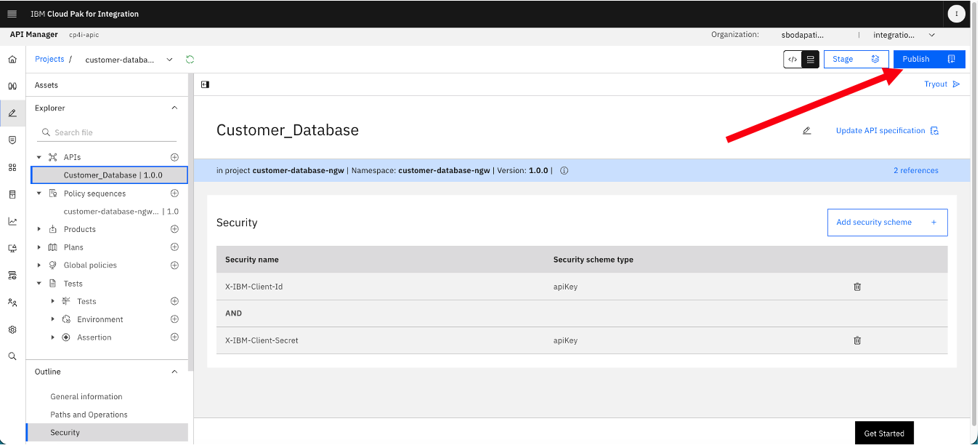Viewport: 980px width, 448px height.
Task: Click the green refresh sync icon
Action: click(190, 60)
